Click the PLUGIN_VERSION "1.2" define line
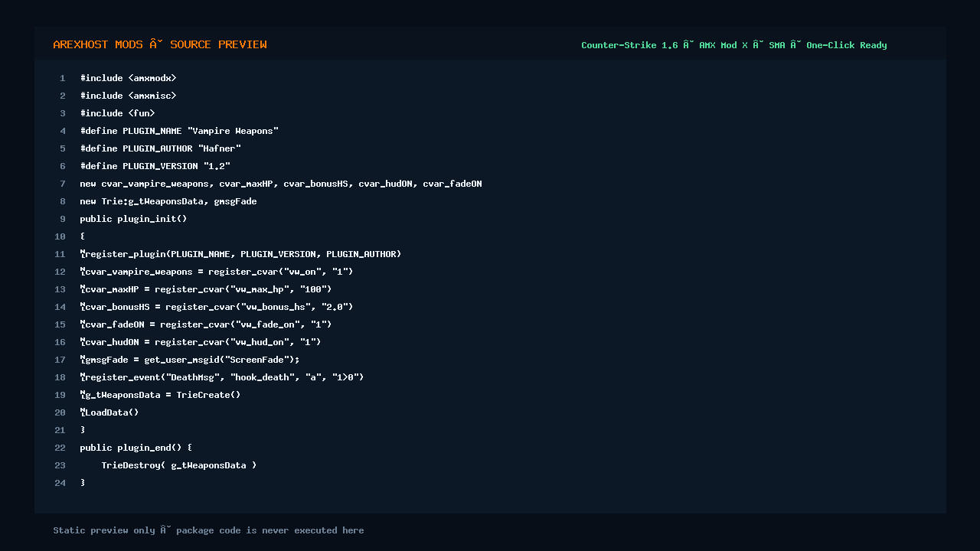 [155, 166]
